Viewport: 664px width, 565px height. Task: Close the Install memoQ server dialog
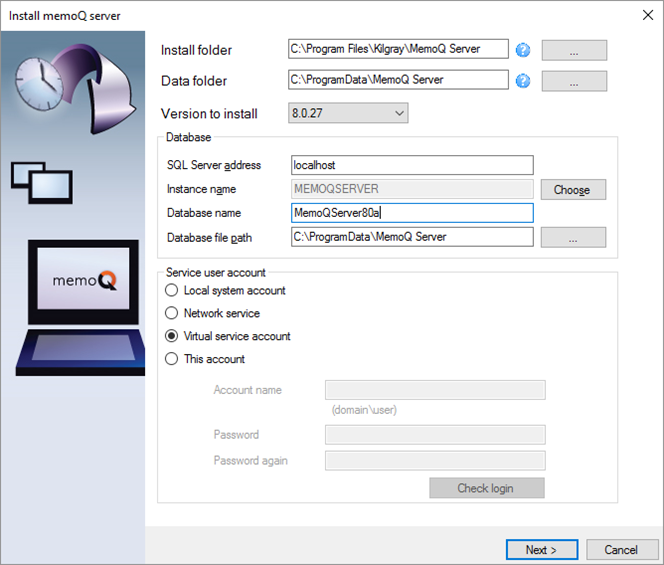[x=647, y=15]
